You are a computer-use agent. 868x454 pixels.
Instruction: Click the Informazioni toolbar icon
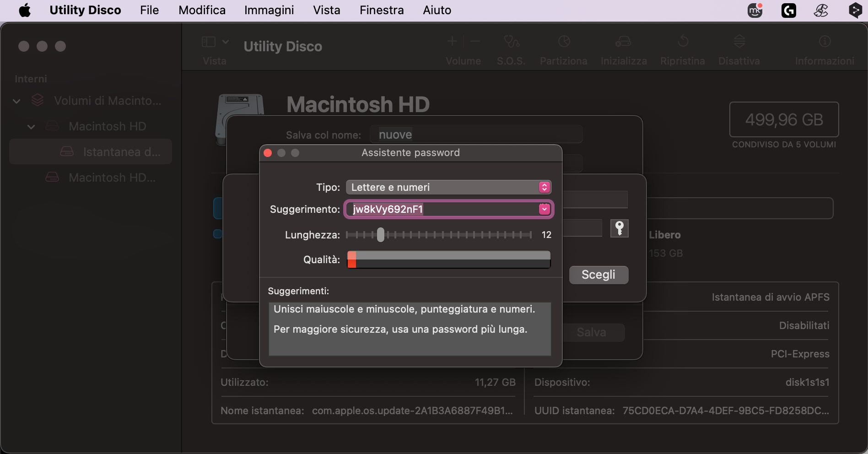point(825,42)
